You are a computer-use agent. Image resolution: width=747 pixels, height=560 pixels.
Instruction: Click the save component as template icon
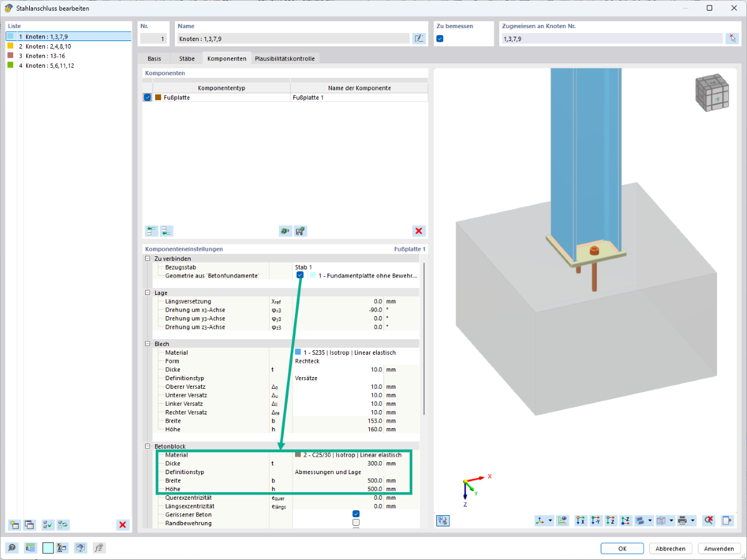301,231
